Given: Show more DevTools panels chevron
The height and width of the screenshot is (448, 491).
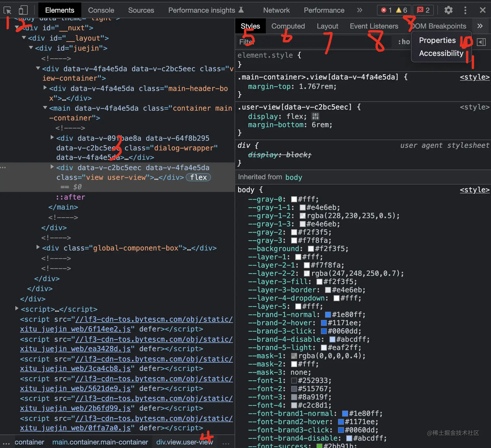Looking at the screenshot, I should (x=359, y=10).
